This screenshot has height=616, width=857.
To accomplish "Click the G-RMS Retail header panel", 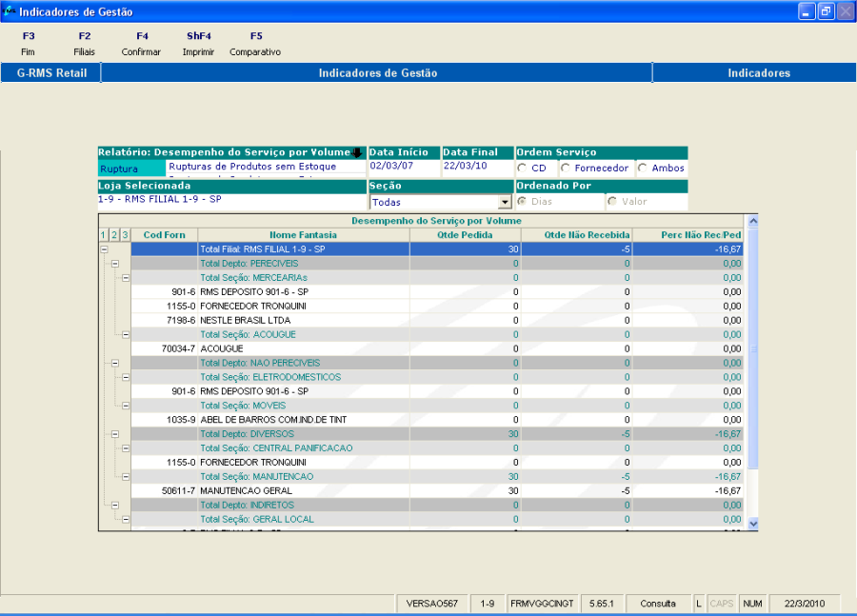I will point(51,72).
